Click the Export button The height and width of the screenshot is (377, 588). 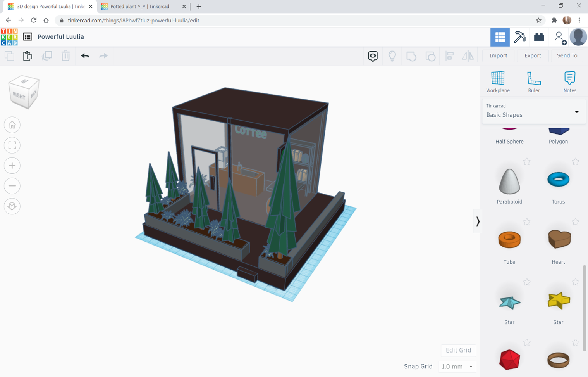pyautogui.click(x=533, y=55)
